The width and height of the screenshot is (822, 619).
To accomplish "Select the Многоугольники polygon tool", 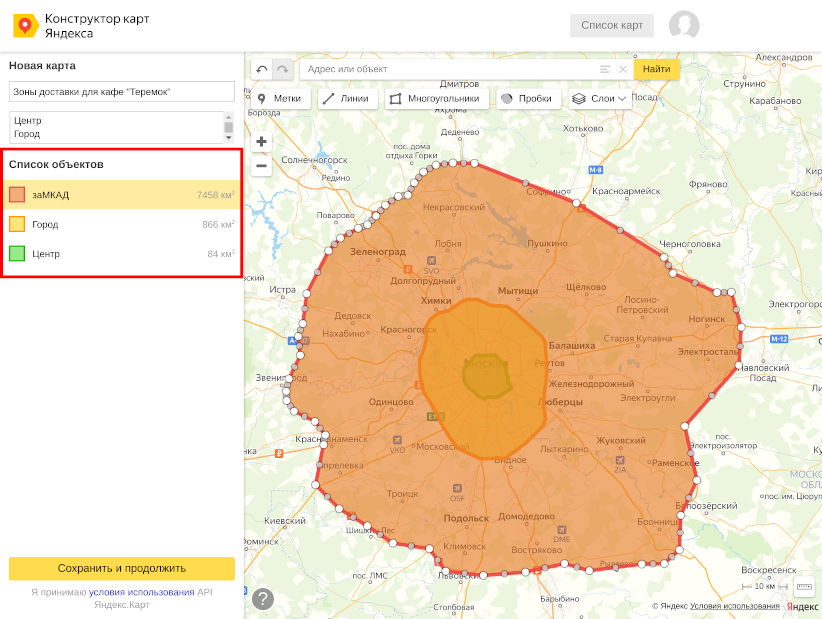I will point(437,99).
